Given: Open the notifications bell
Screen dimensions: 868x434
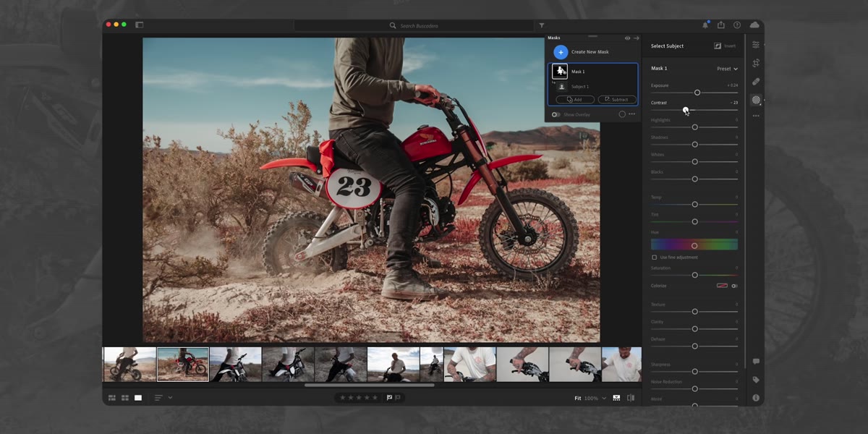Looking at the screenshot, I should (x=705, y=25).
